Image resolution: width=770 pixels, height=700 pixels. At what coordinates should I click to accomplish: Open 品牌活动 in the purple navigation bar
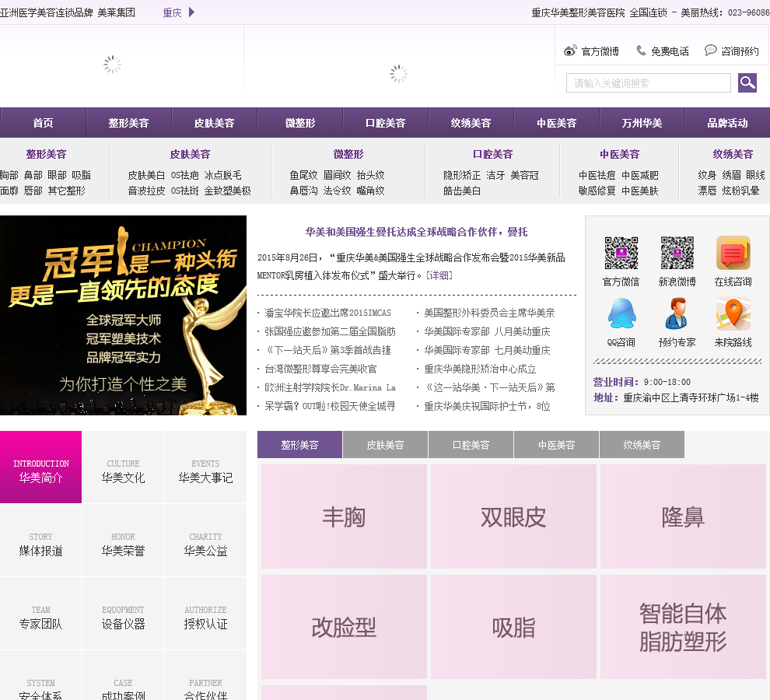[x=726, y=123]
